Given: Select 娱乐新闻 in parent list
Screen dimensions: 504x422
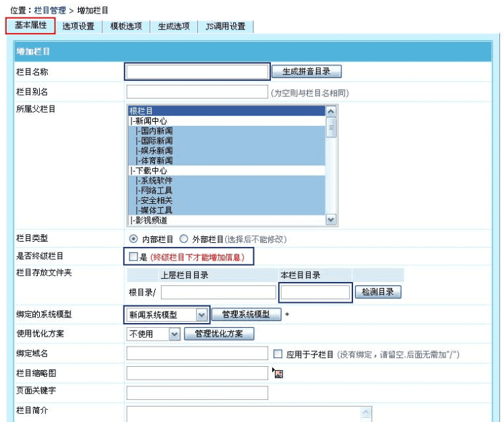Looking at the screenshot, I should [x=226, y=151].
